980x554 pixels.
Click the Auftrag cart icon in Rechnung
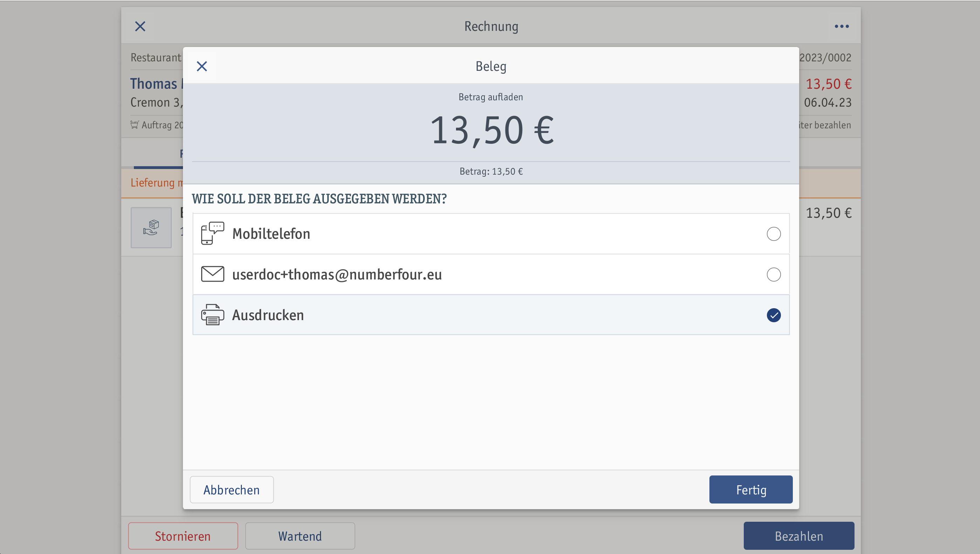point(134,125)
